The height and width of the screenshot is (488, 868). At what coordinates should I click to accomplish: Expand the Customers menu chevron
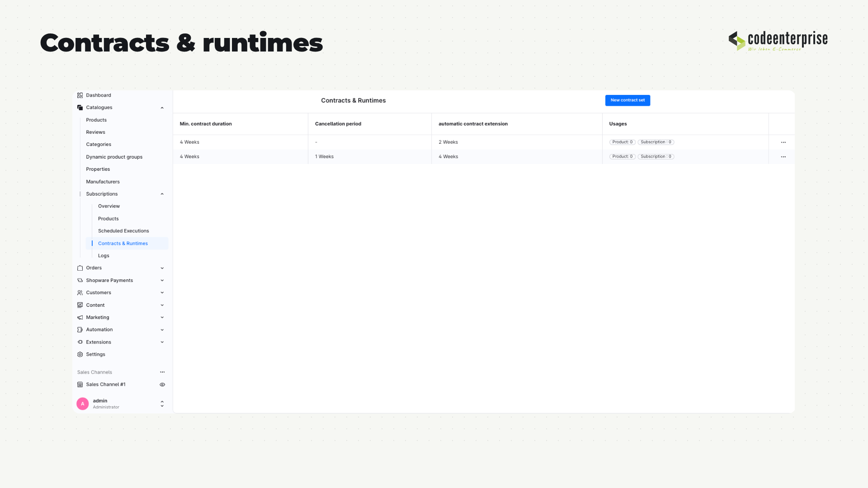point(162,293)
